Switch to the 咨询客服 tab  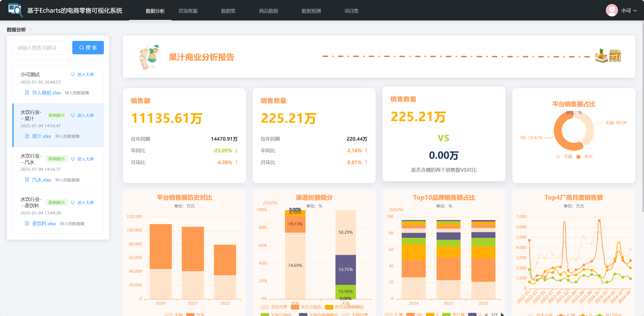coord(188,11)
